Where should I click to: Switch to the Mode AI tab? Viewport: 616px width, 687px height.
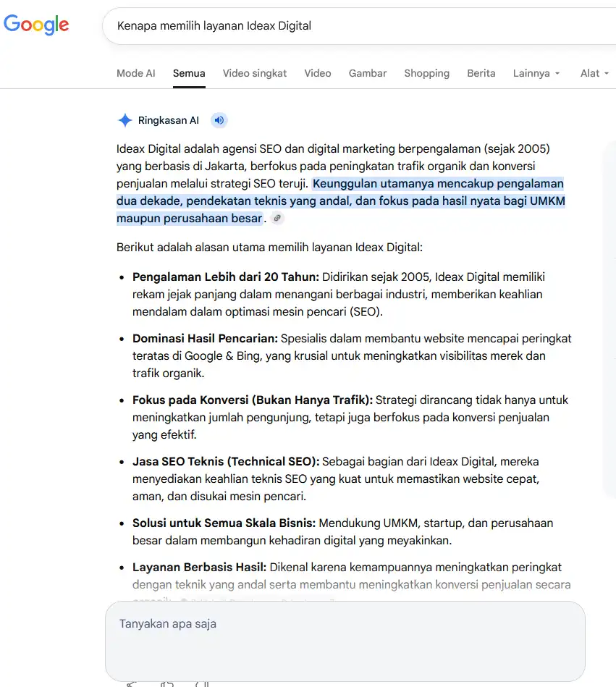pyautogui.click(x=136, y=73)
